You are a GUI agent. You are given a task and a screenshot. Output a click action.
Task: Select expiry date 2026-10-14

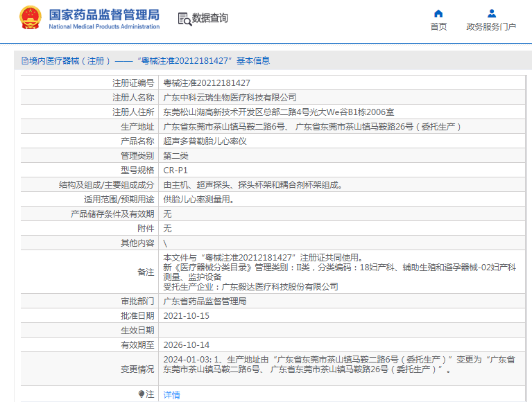pyautogui.click(x=187, y=345)
